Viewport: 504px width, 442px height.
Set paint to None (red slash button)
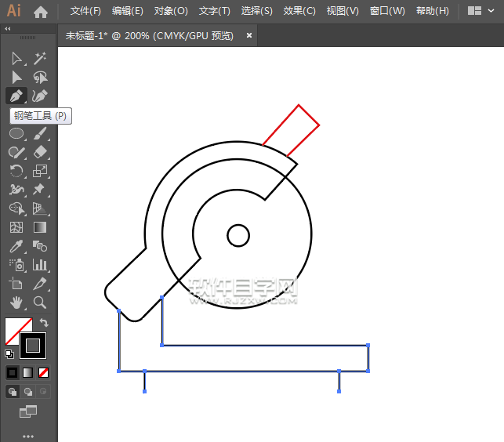(x=44, y=372)
